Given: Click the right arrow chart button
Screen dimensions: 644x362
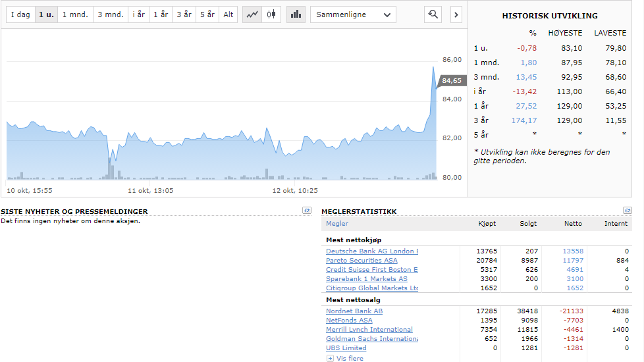Looking at the screenshot, I should tap(456, 14).
